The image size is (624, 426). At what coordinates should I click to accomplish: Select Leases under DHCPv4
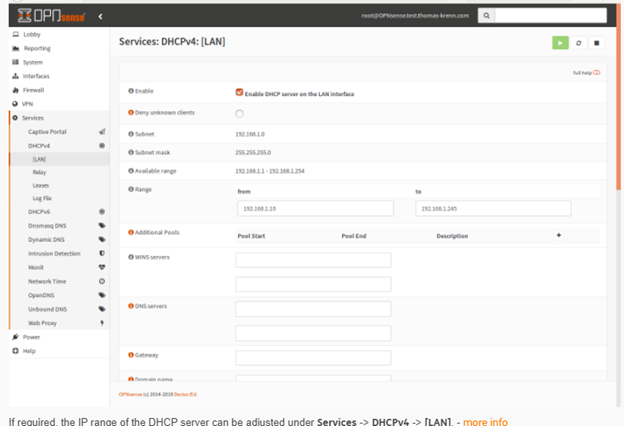pos(42,185)
